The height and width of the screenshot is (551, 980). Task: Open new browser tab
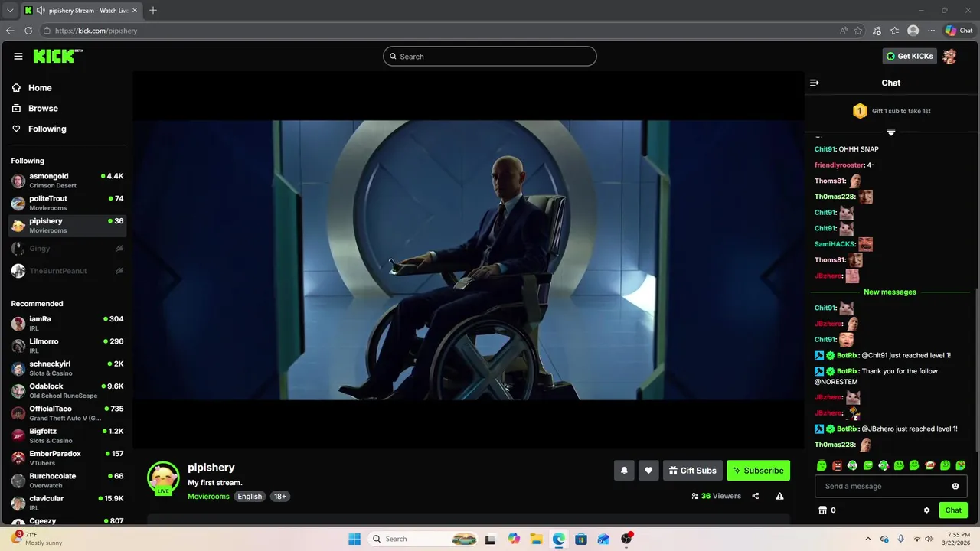coord(153,10)
